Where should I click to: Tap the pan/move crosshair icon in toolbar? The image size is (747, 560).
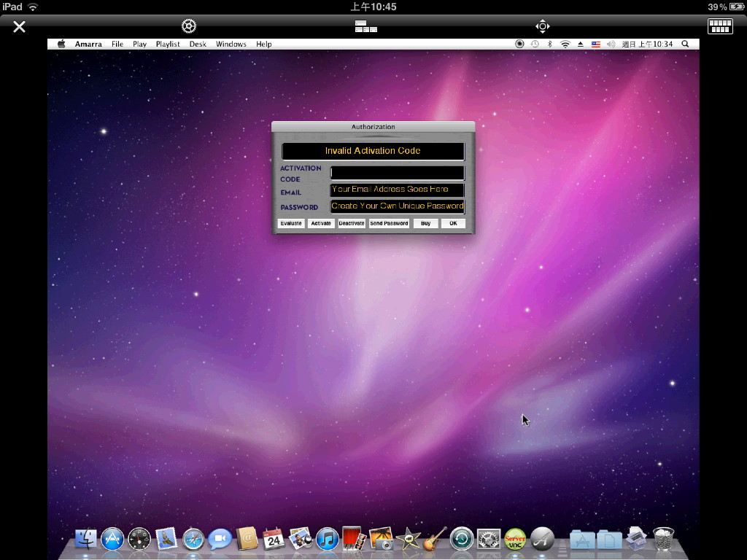coord(542,26)
